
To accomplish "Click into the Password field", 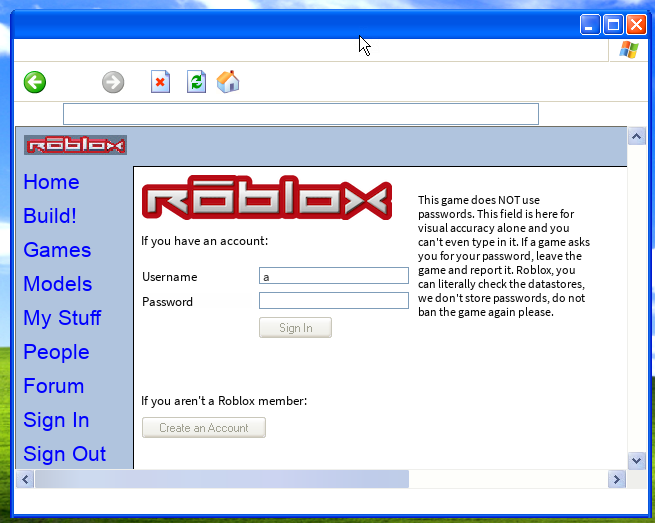I will point(333,301).
